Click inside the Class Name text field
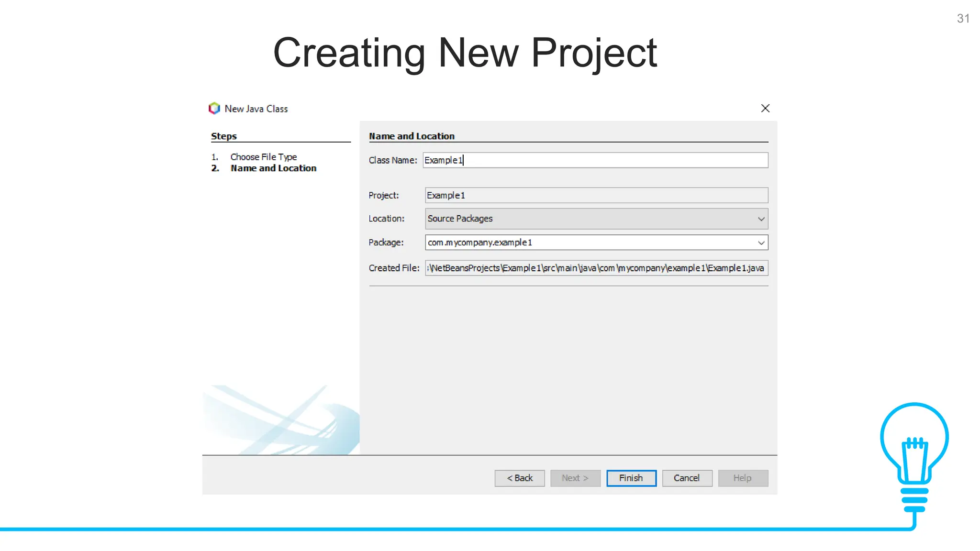This screenshot has height=551, width=980. [x=595, y=160]
